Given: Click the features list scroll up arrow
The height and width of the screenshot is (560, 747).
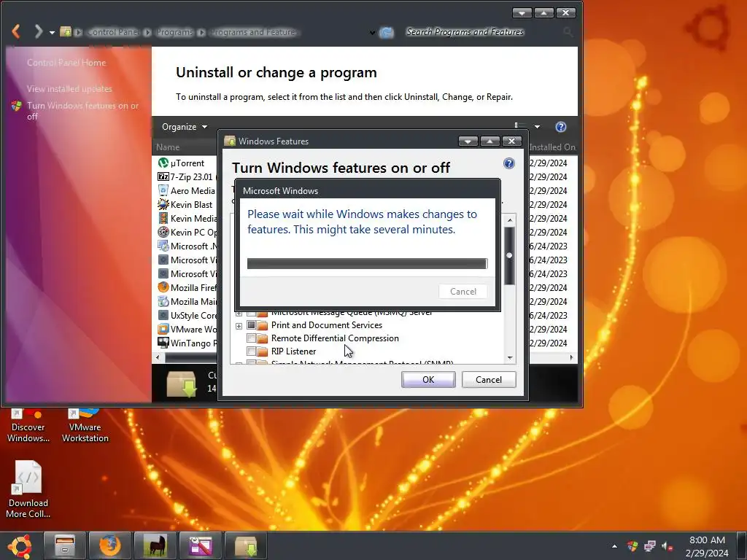Looking at the screenshot, I should [x=510, y=220].
